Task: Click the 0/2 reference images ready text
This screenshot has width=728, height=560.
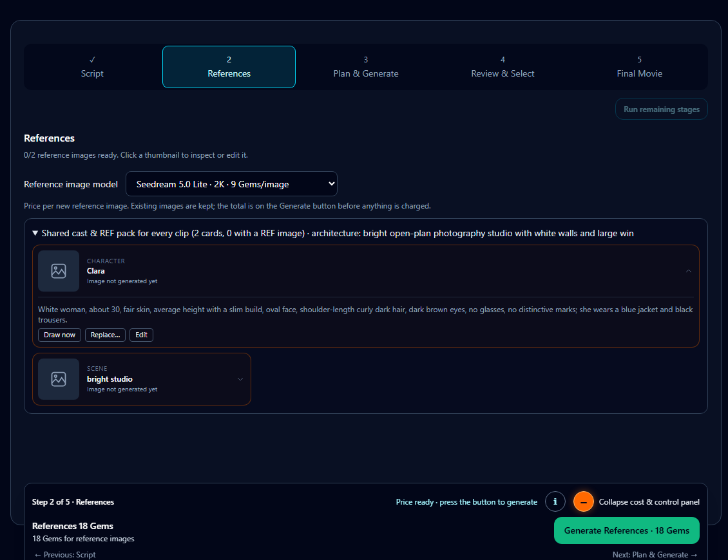Action: tap(135, 155)
